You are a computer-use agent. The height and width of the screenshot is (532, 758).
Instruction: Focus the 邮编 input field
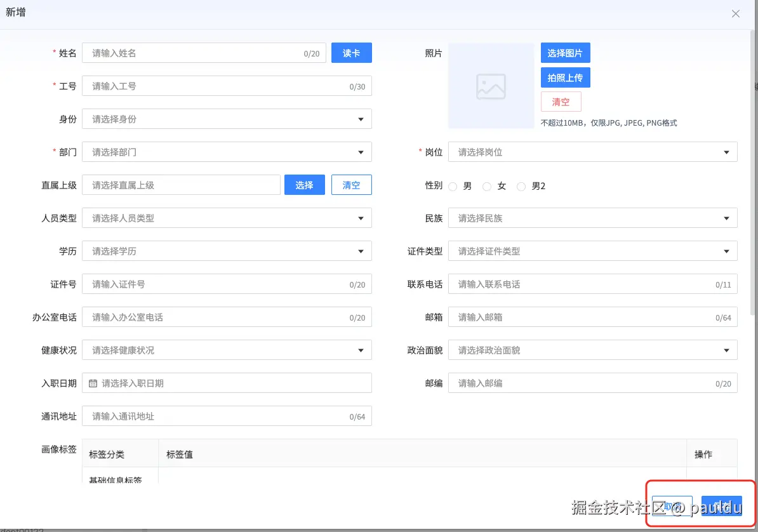pyautogui.click(x=593, y=383)
